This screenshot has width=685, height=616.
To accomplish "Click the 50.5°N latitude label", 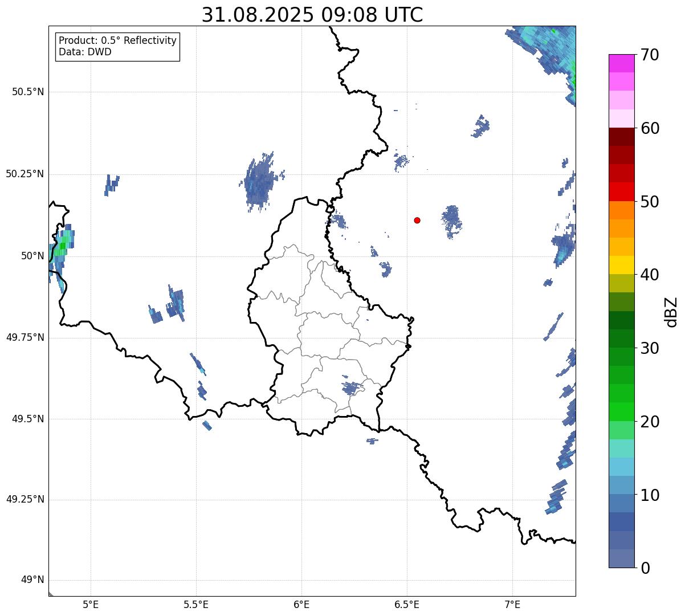I will coord(28,92).
